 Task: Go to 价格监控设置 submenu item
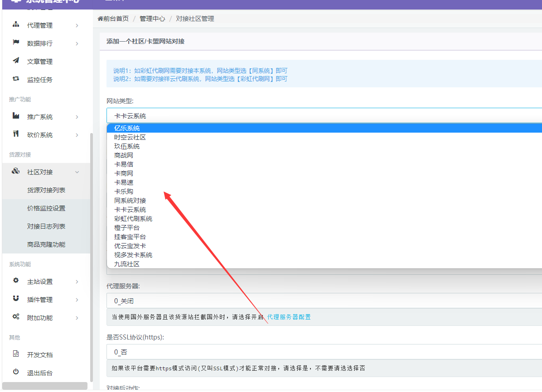tap(46, 208)
